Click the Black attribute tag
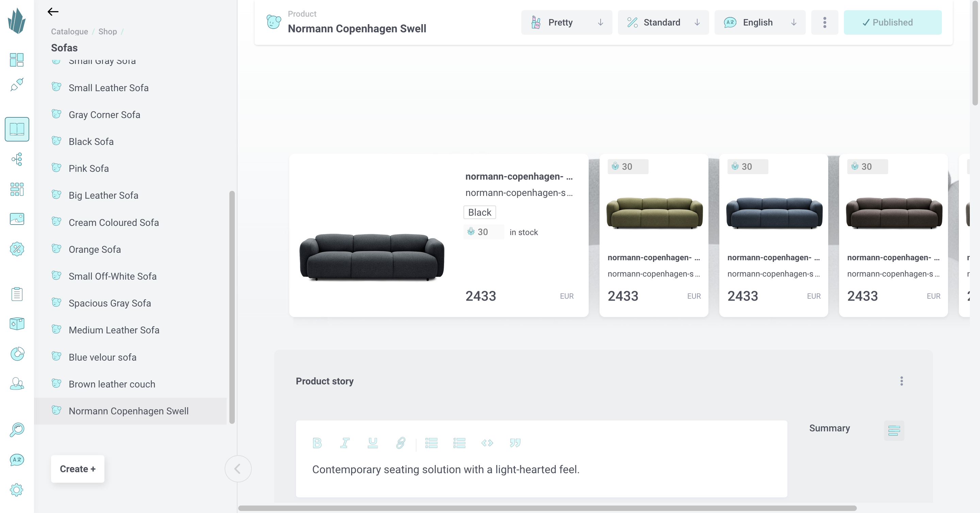This screenshot has width=980, height=513. pyautogui.click(x=480, y=212)
